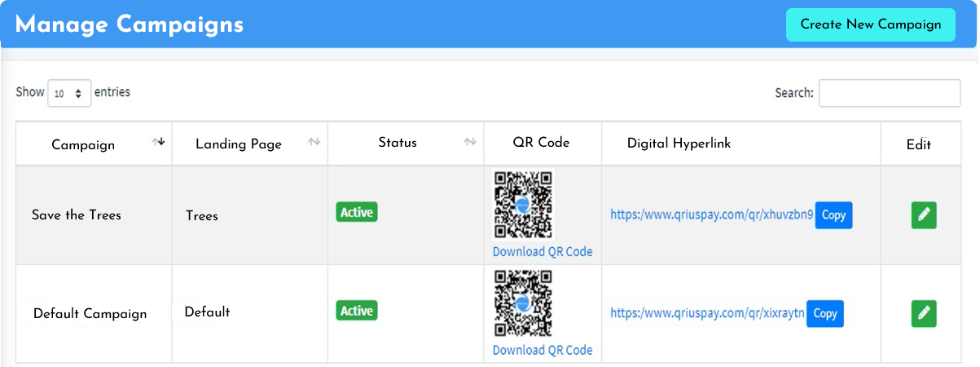Click Active status badge for Default Campaign
Viewport: 980px width, 367px height.
coord(357,311)
